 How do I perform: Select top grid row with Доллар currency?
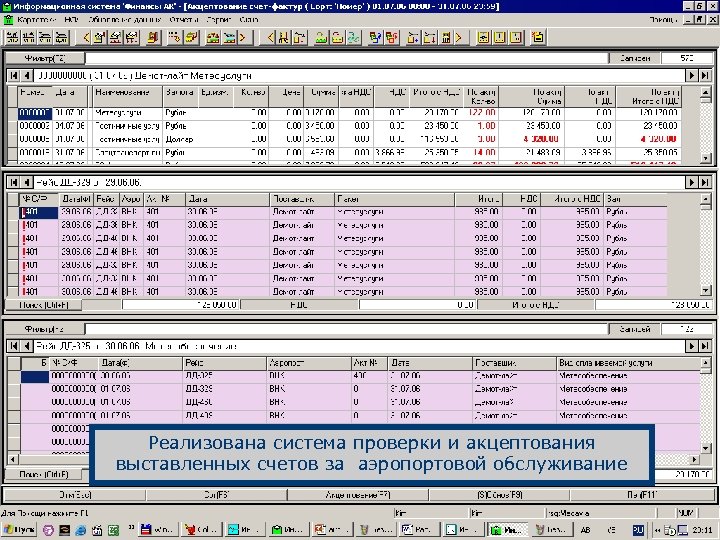pyautogui.click(x=349, y=139)
